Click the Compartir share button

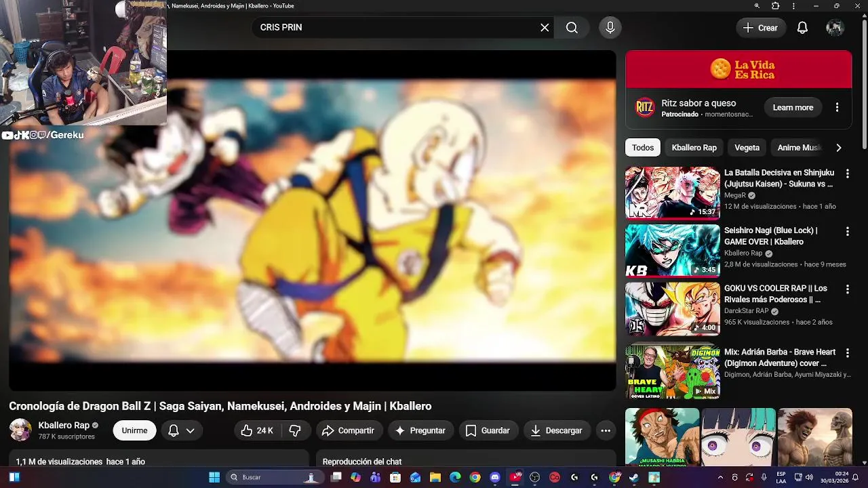348,430
